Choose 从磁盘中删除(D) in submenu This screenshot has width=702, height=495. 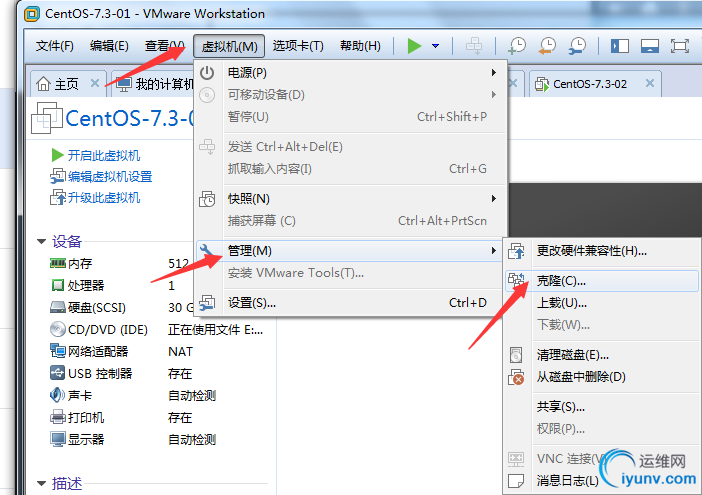tap(602, 377)
